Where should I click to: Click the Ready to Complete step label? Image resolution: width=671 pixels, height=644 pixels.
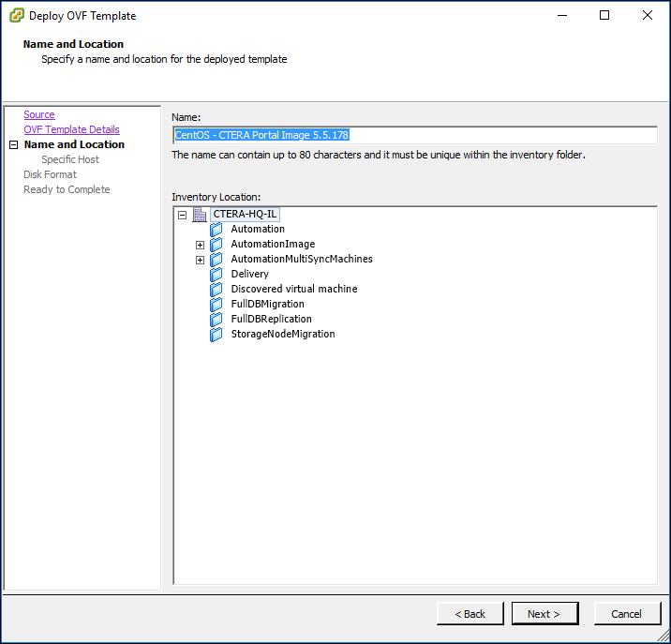click(67, 189)
